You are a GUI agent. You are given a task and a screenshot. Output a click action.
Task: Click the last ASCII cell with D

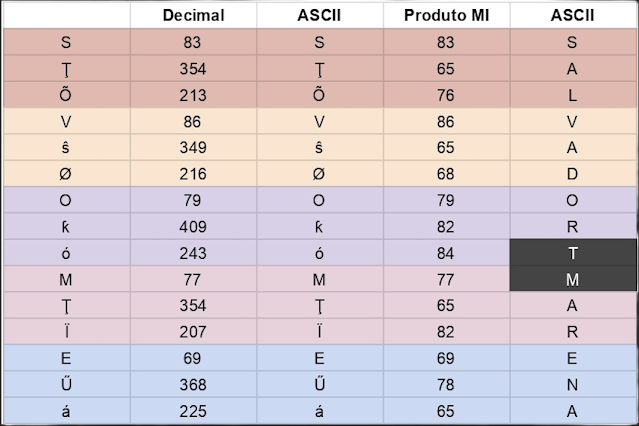573,174
